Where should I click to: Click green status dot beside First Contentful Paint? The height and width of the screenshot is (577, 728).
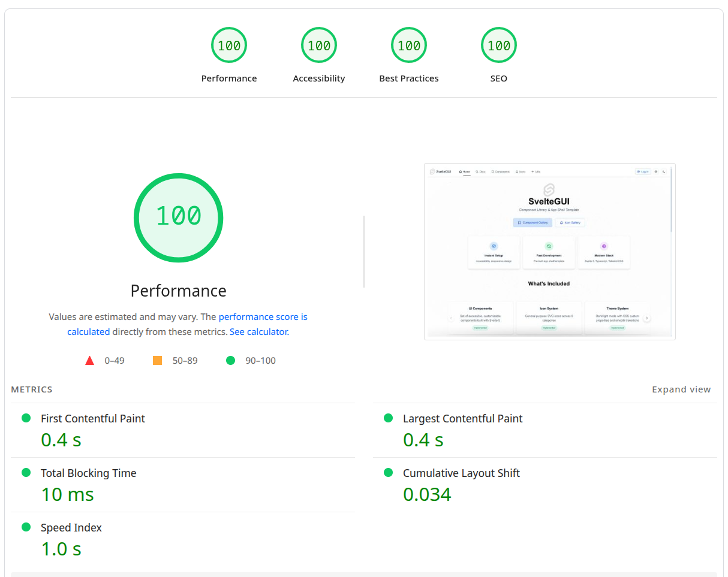click(x=26, y=418)
